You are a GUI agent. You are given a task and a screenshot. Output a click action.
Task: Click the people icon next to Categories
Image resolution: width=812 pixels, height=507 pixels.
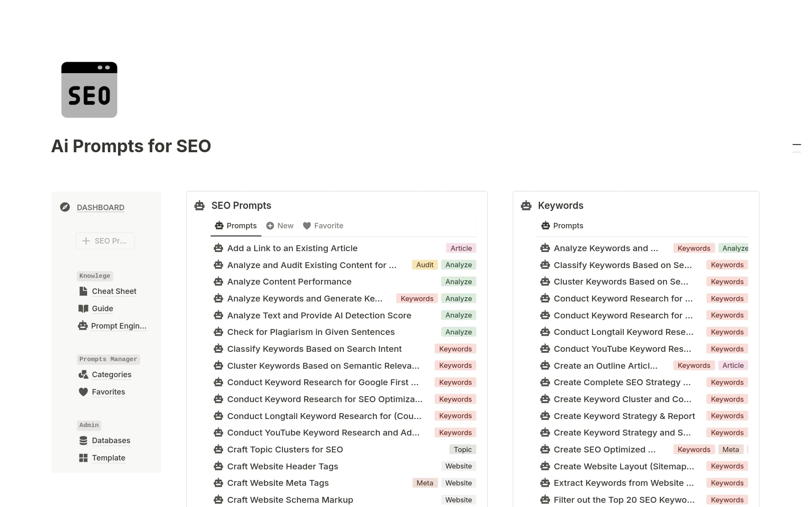pos(83,375)
